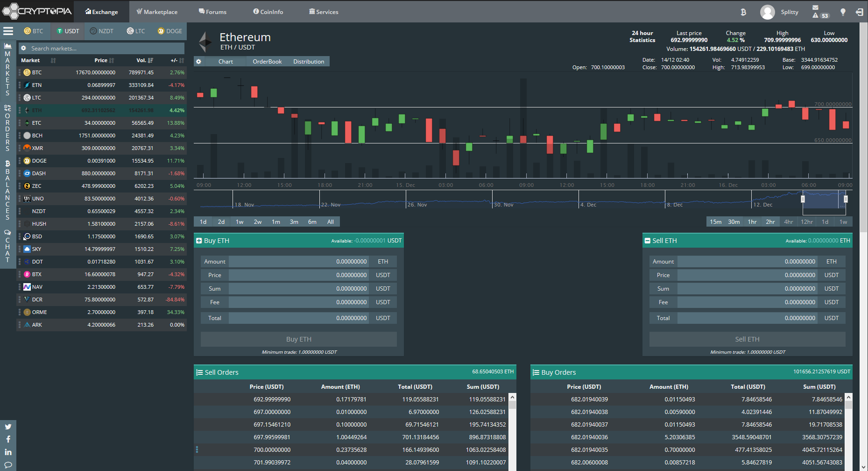The height and width of the screenshot is (471, 868).
Task: Open the Facebook share icon
Action: [x=8, y=439]
